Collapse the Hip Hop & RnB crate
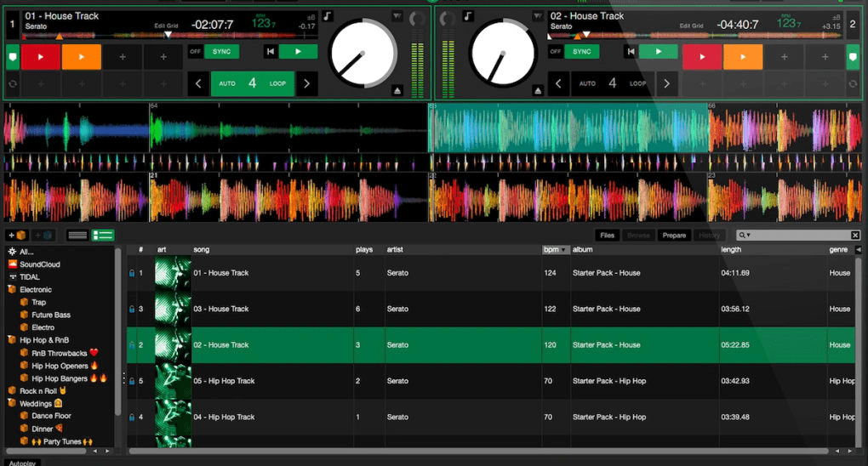This screenshot has width=868, height=466. coord(12,340)
